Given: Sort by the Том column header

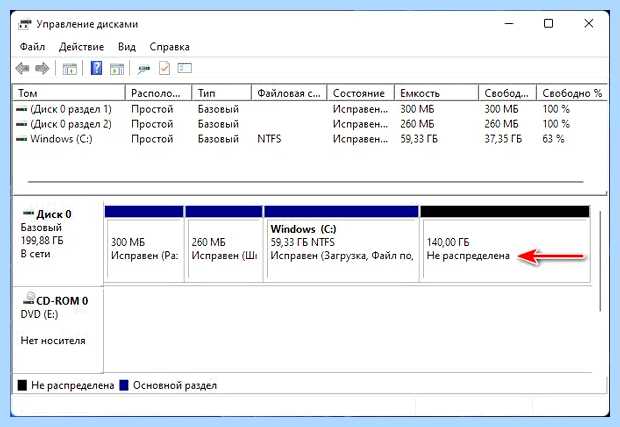Looking at the screenshot, I should [69, 93].
